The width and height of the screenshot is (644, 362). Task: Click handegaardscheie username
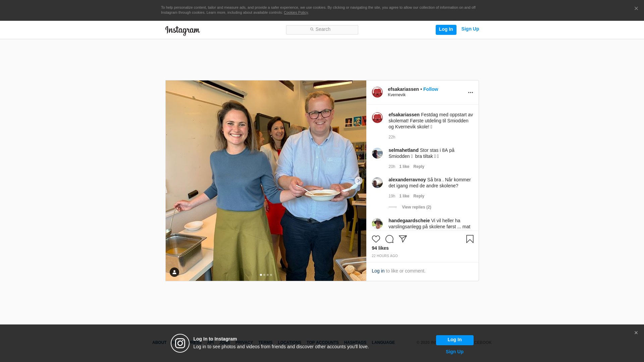pyautogui.click(x=409, y=221)
